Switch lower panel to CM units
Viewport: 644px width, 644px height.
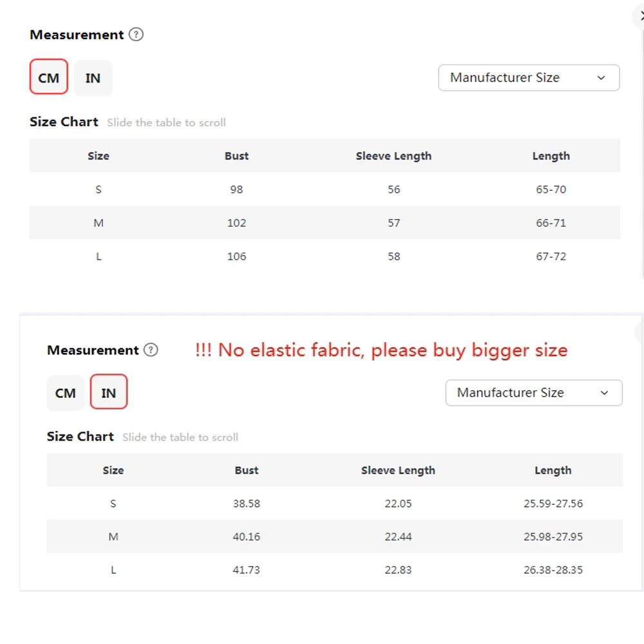click(66, 393)
